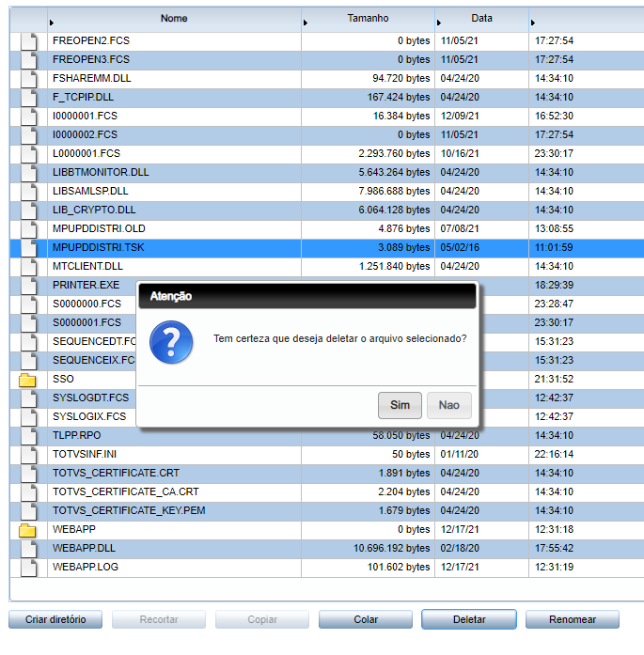The height and width of the screenshot is (655, 644).
Task: Sort by the Nome column header
Action: coord(174,19)
